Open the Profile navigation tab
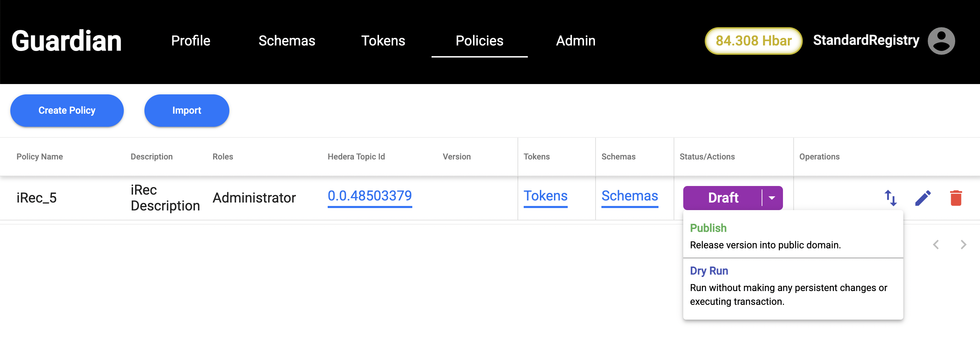 (x=190, y=41)
